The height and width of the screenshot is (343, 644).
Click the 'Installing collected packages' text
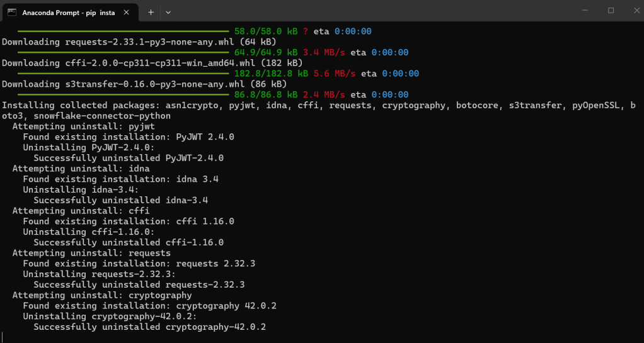[82, 105]
